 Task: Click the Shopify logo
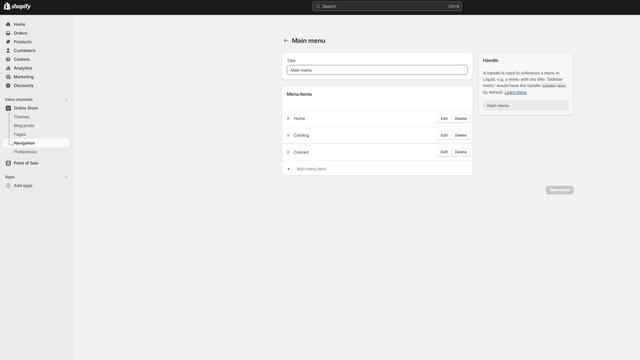[17, 6]
